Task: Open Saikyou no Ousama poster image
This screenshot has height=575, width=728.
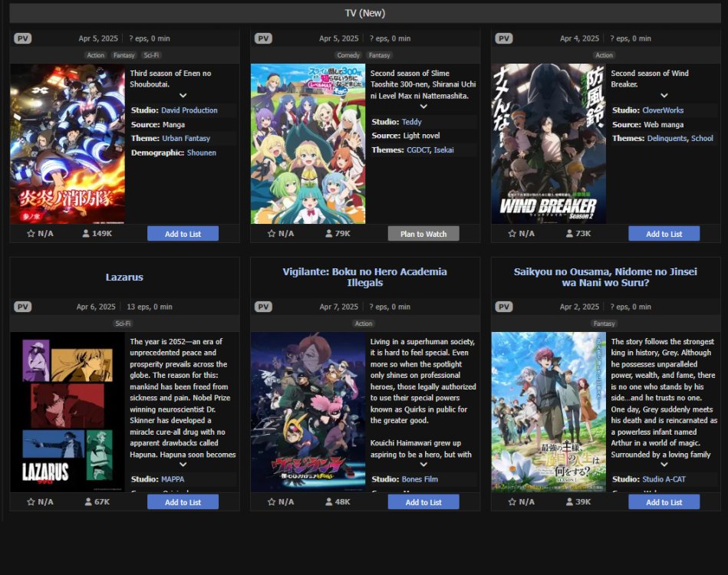Action: click(x=548, y=412)
